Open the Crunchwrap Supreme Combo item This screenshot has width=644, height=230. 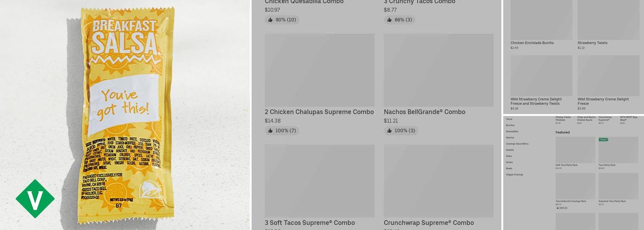[429, 223]
